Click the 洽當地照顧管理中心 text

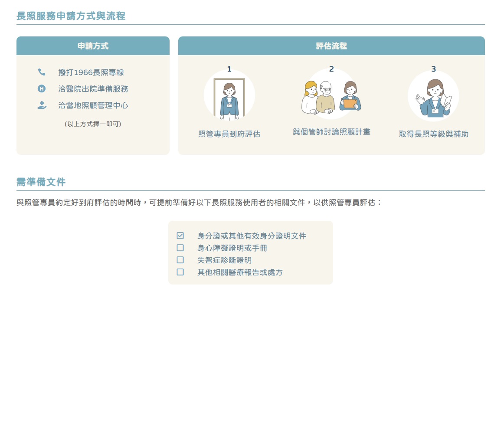point(93,105)
